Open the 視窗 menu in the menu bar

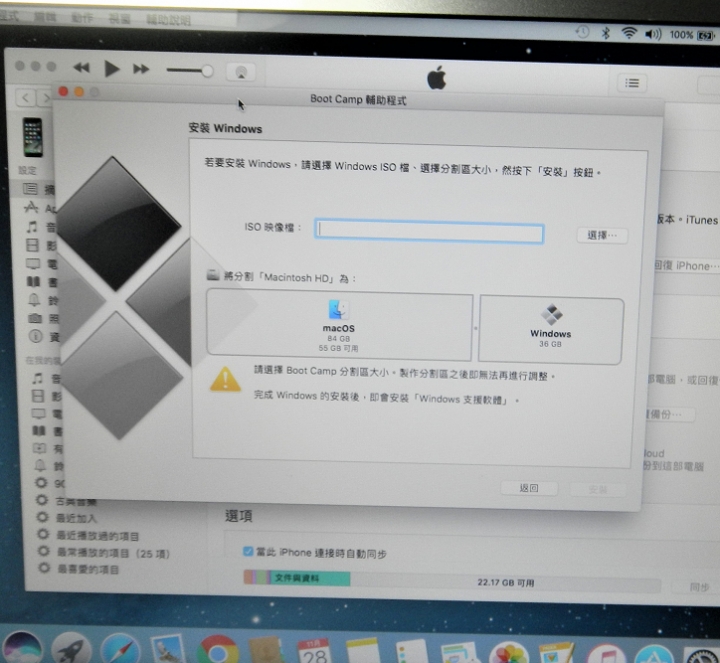click(x=119, y=19)
